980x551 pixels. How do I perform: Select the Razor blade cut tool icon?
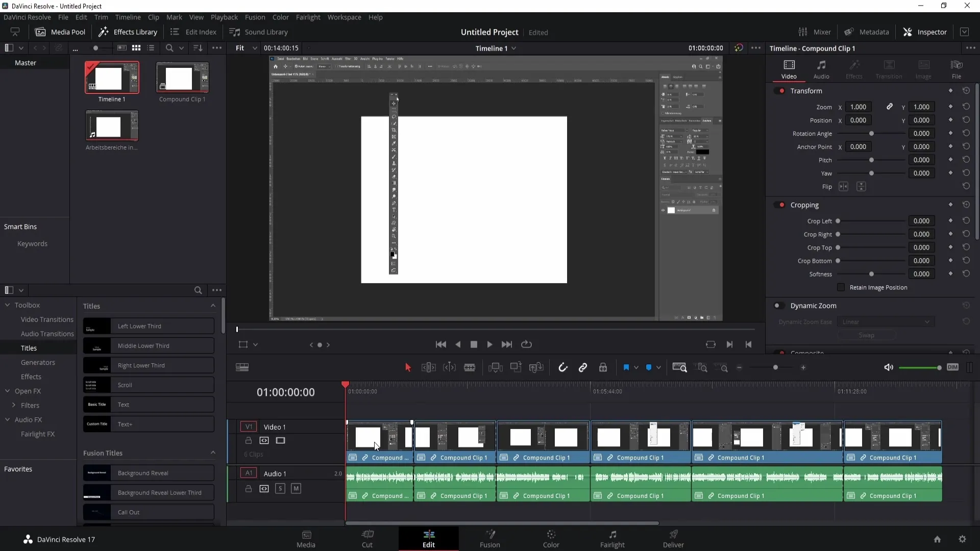(471, 367)
